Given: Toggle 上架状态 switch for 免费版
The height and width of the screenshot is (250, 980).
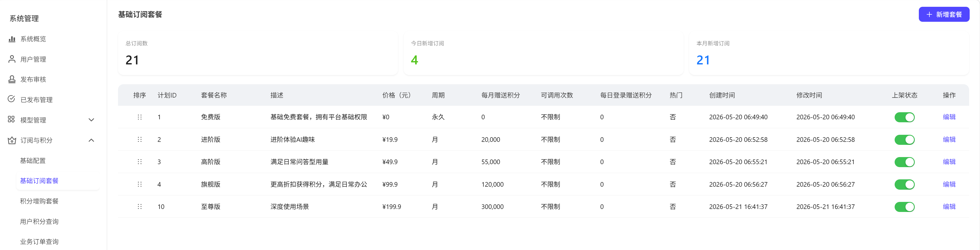Looking at the screenshot, I should 904,117.
